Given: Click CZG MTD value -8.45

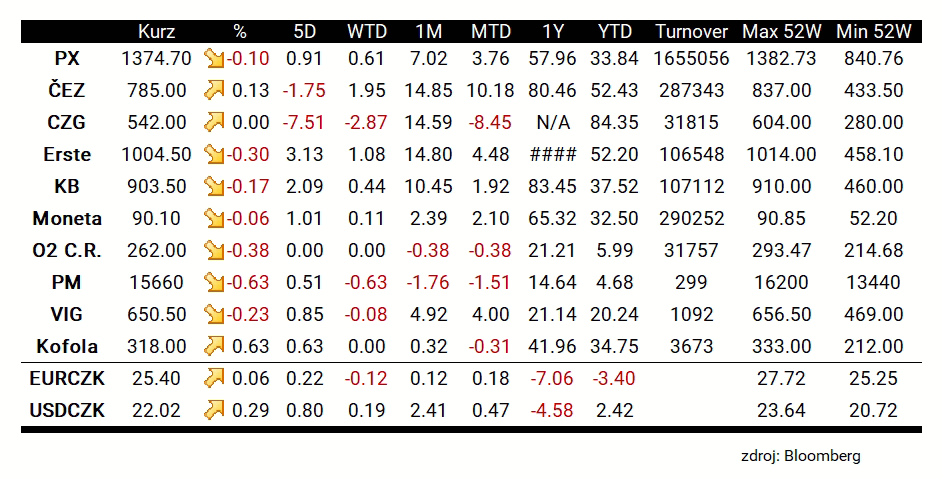Looking at the screenshot, I should [x=491, y=122].
